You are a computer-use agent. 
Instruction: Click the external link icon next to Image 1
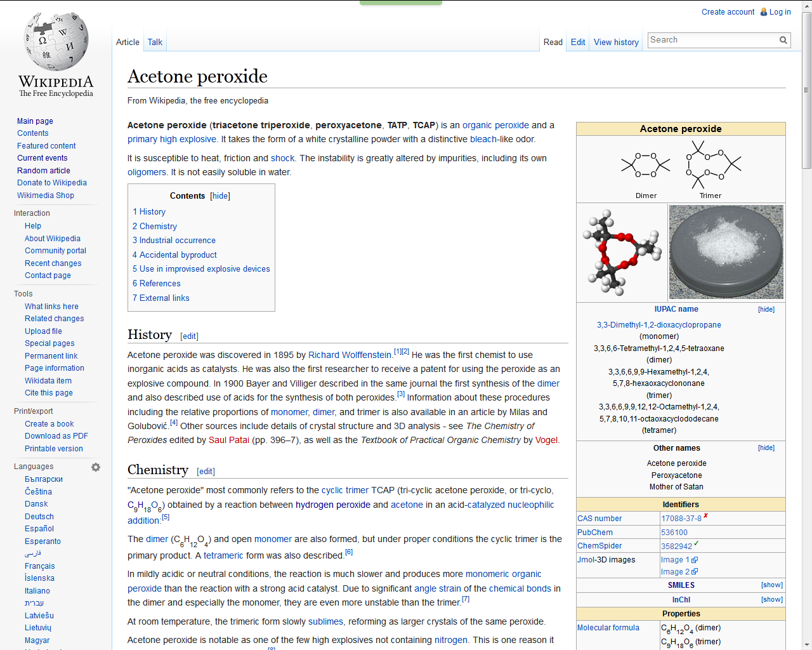[x=695, y=560]
